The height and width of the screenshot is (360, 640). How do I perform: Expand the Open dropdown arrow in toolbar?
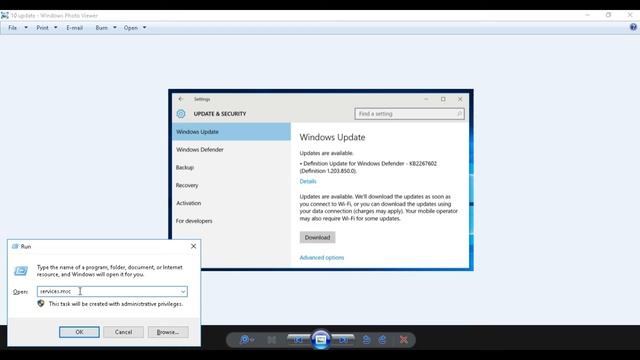click(x=144, y=28)
